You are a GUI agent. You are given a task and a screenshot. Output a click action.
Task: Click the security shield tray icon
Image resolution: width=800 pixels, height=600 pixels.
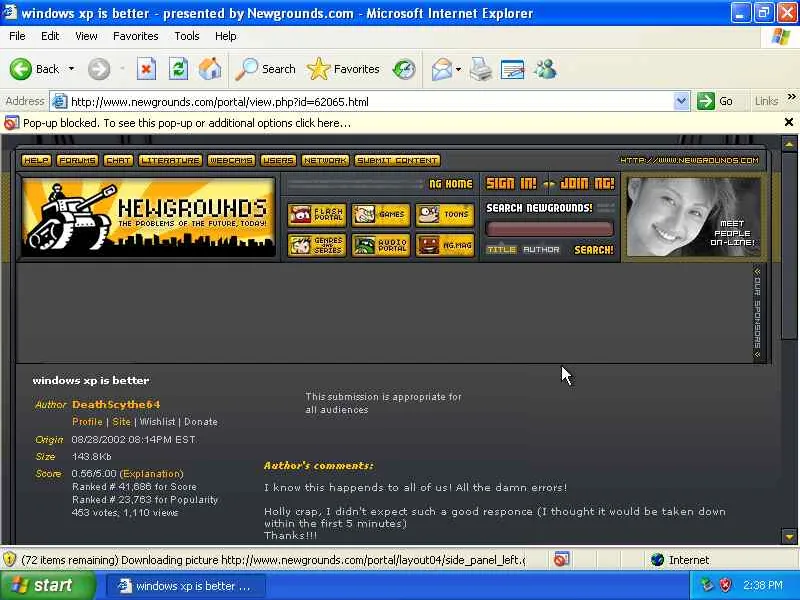tap(725, 585)
